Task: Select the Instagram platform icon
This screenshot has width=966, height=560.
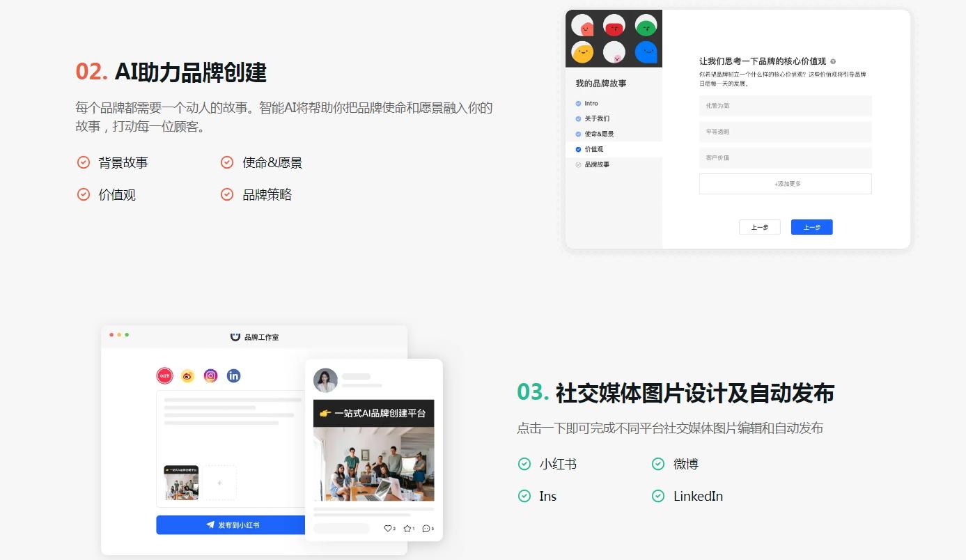Action: 210,376
